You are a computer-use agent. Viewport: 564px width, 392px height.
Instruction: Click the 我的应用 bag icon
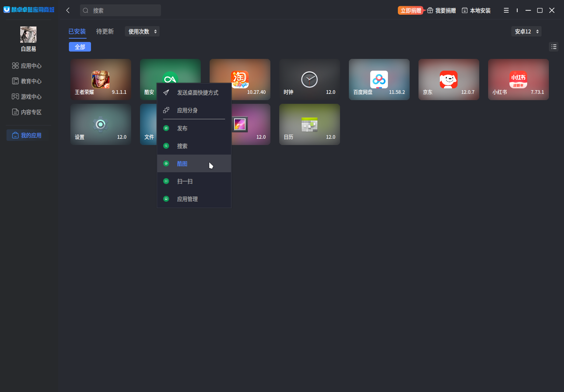click(15, 135)
